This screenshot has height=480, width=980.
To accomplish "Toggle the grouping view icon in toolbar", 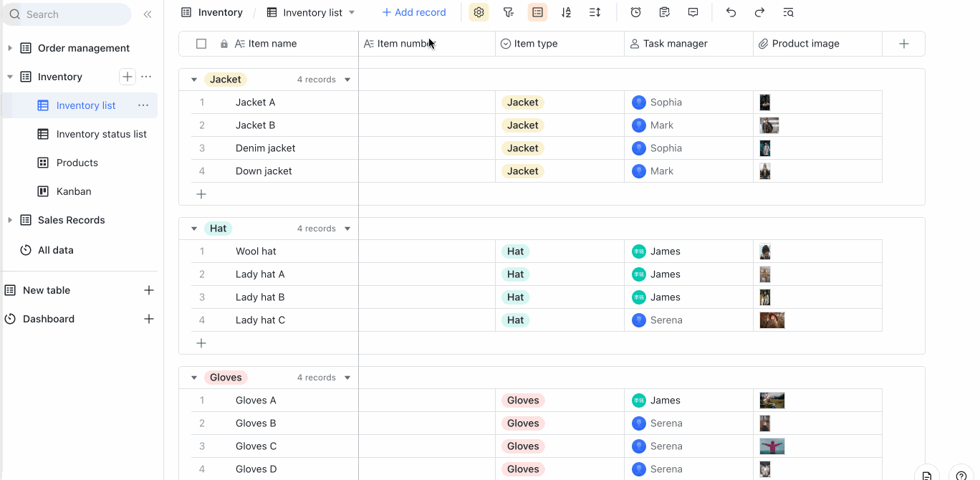I will (537, 12).
